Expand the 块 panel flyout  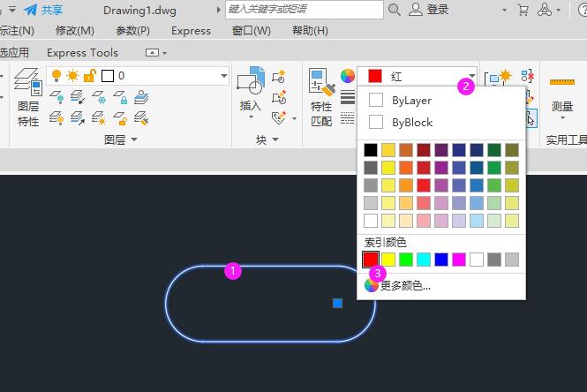pos(275,139)
